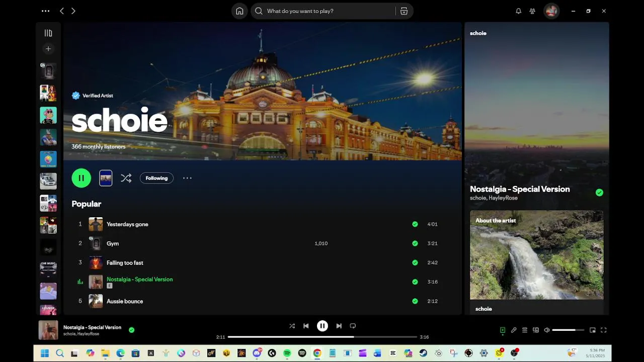
Task: Open the Queue icon
Action: click(x=525, y=330)
